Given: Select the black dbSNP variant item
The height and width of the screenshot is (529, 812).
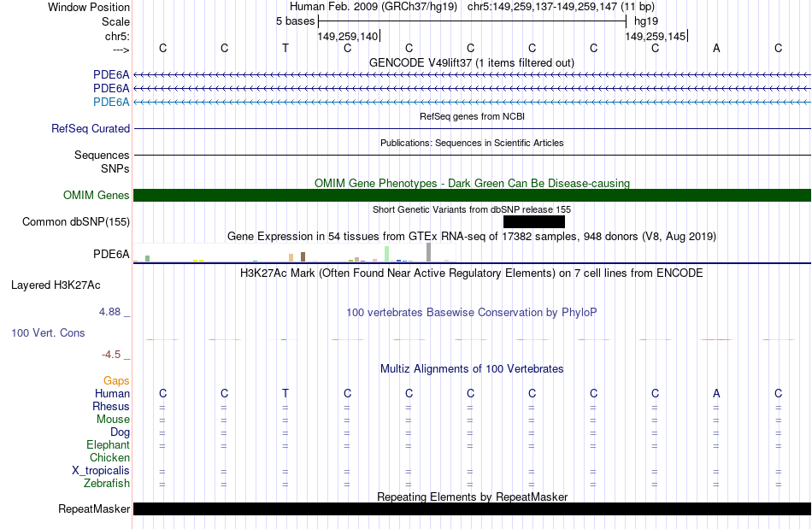Looking at the screenshot, I should [x=534, y=221].
